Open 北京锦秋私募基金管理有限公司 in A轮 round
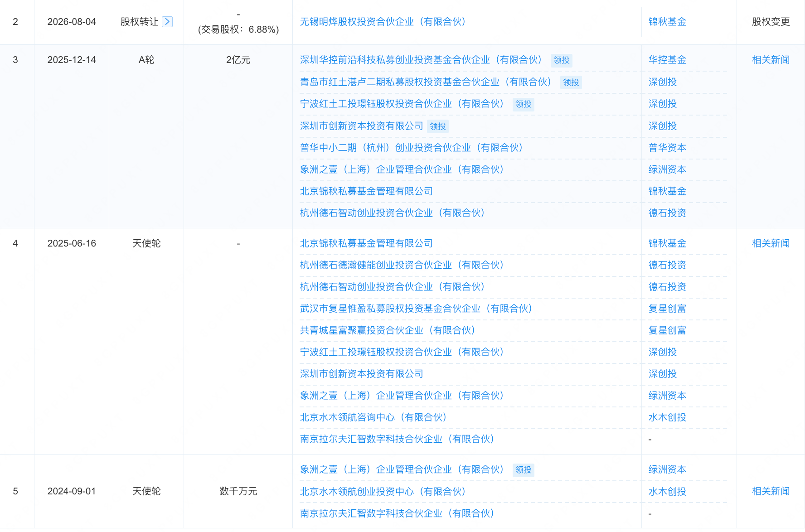805x532 pixels. coord(366,191)
